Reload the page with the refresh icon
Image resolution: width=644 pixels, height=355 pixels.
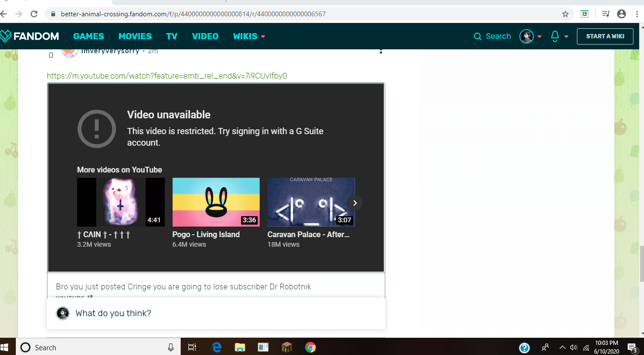(x=34, y=14)
